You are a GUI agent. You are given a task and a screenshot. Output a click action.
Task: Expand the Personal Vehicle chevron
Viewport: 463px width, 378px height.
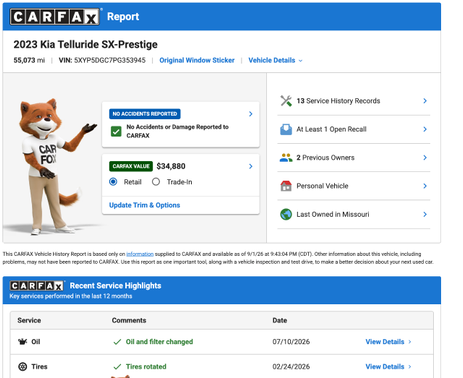[x=425, y=186]
